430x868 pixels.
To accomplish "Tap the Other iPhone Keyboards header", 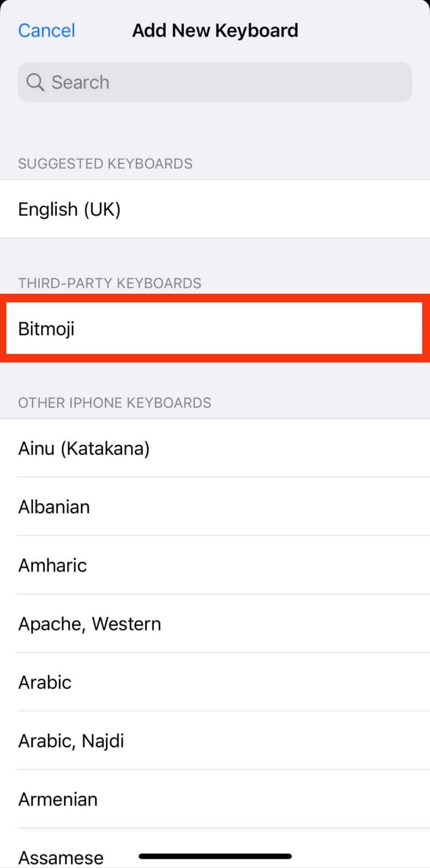I will pos(115,403).
